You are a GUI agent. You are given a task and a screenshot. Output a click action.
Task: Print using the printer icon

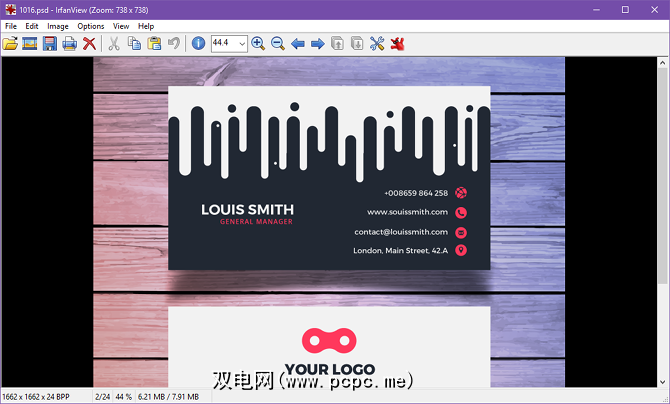click(69, 43)
